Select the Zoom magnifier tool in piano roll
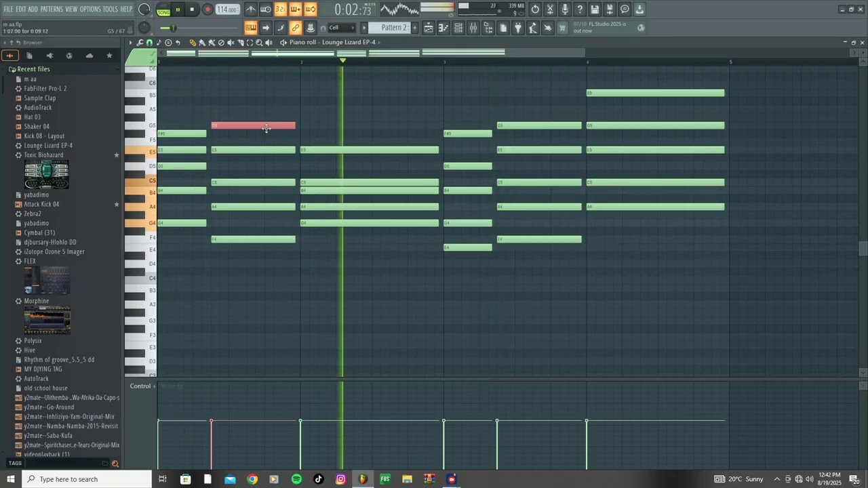The image size is (868, 488). tap(259, 43)
